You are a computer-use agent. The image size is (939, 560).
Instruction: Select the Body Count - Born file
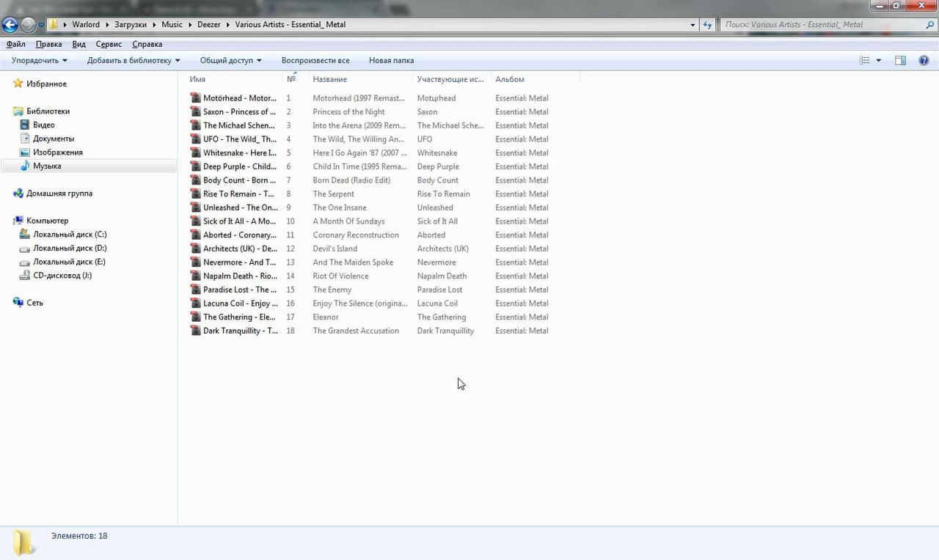234,180
